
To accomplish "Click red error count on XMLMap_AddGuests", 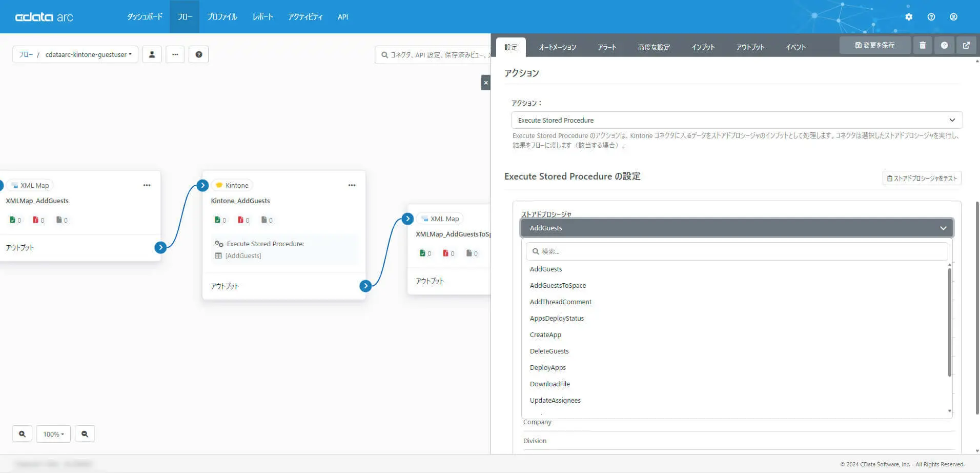I will pos(38,220).
